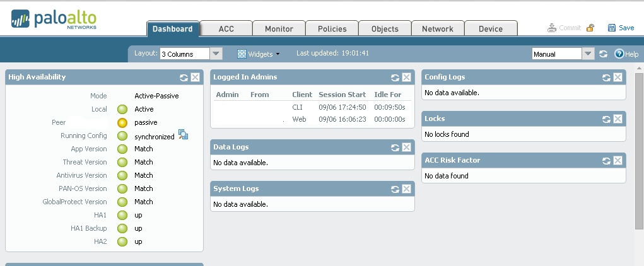Screen dimensions: 644x266
Task: Click the Last updated timestamp
Action: [332, 54]
